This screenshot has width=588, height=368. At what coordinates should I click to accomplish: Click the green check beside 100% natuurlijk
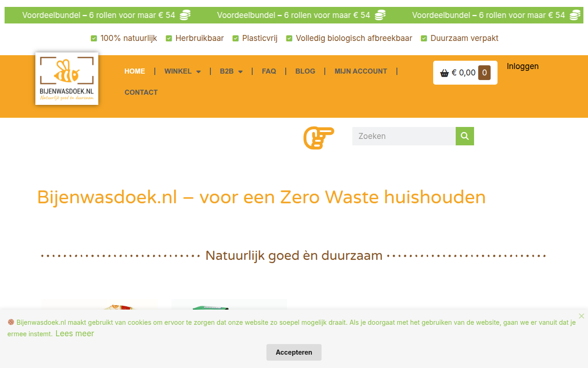pyautogui.click(x=94, y=38)
